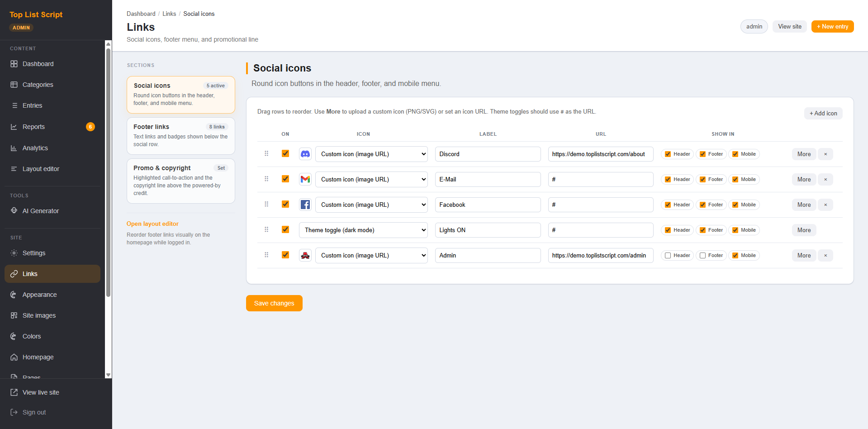Open the Open layout editor link
Image resolution: width=868 pixels, height=429 pixels.
coord(152,224)
